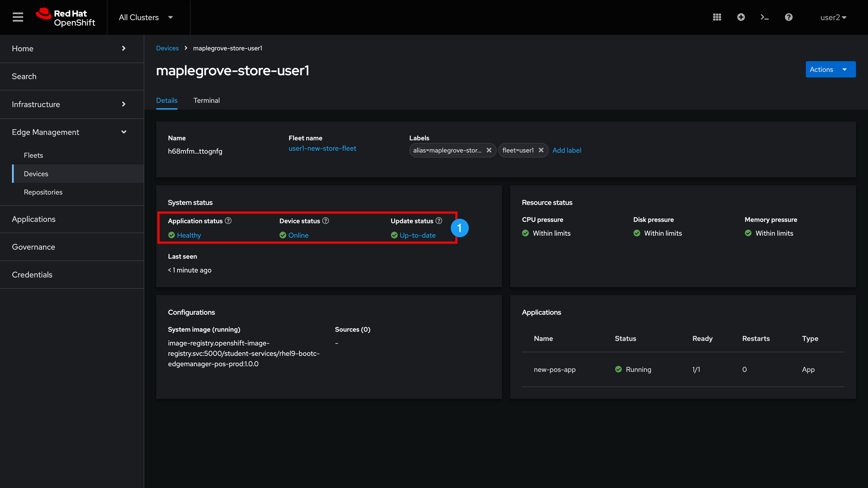Click Memory pressure green check icon

click(748, 233)
